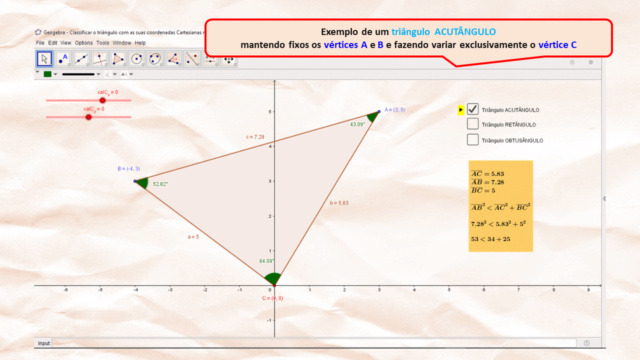640x360 pixels.
Task: Select the Polygon tool
Action: (x=118, y=59)
